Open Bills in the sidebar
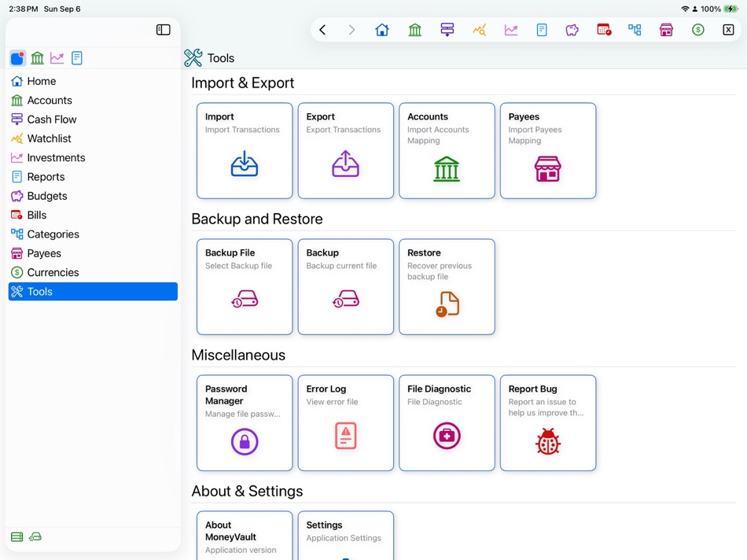The width and height of the screenshot is (747, 560). click(93, 215)
